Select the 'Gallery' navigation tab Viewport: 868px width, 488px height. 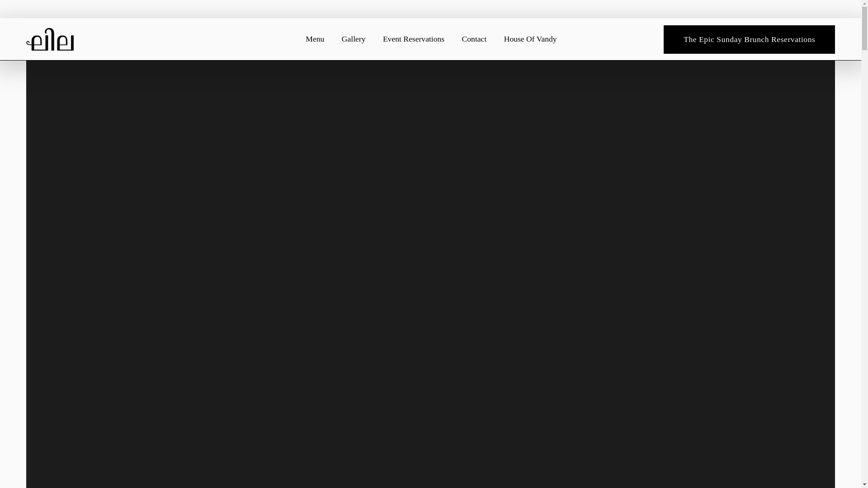pos(353,39)
